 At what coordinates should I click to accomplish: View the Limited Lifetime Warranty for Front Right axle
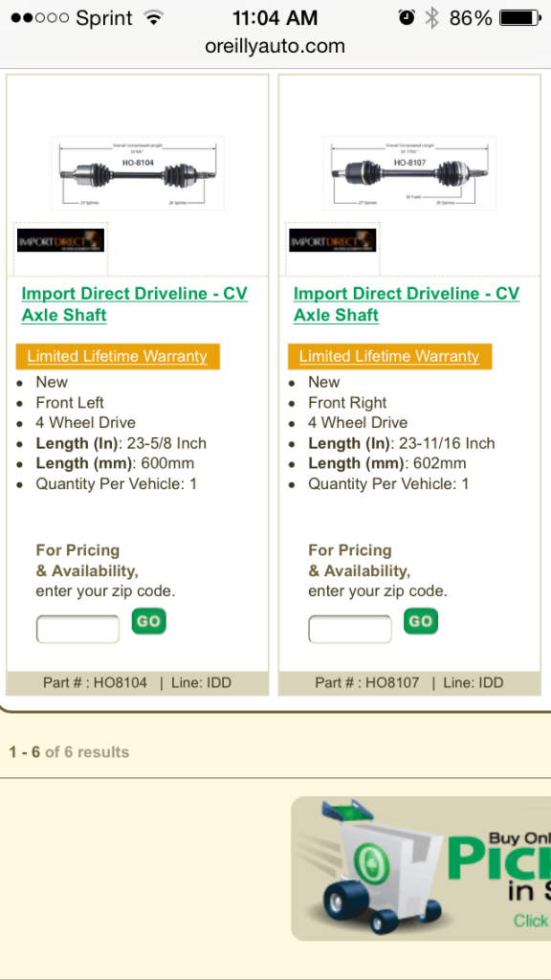click(390, 356)
